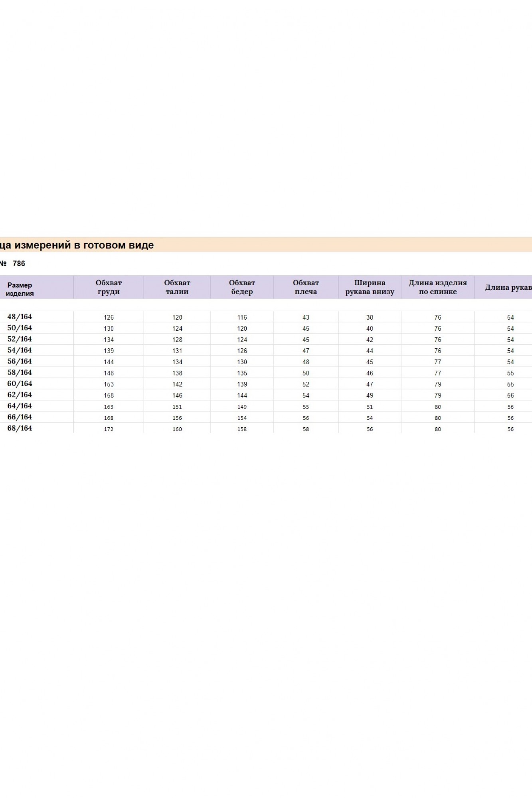
Task: Click chest value 172 in last row
Action: tap(109, 429)
